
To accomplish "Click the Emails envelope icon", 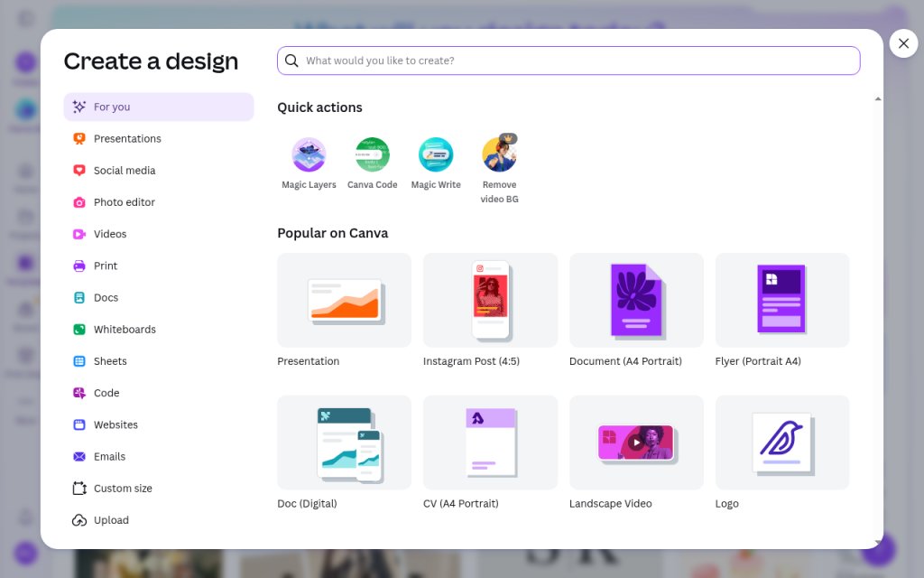I will [x=79, y=456].
